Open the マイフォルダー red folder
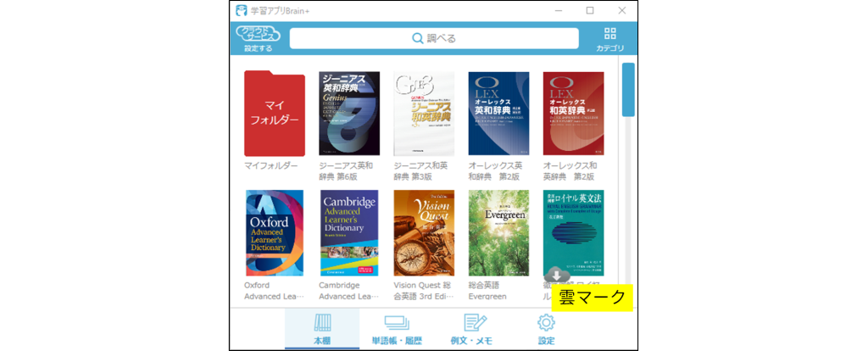Image resolution: width=868 pixels, height=351 pixels. pos(275,114)
